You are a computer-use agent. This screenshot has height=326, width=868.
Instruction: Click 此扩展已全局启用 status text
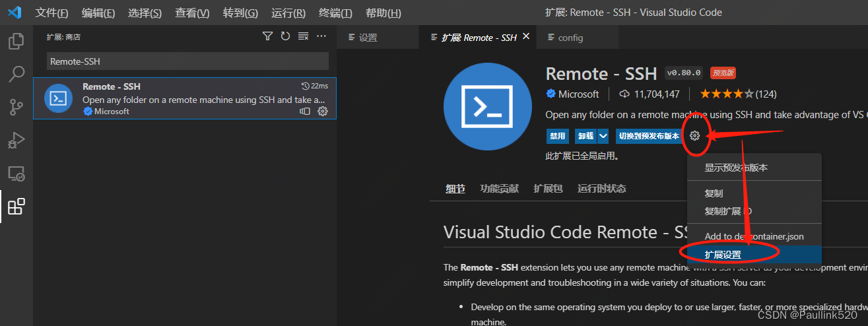pyautogui.click(x=582, y=156)
